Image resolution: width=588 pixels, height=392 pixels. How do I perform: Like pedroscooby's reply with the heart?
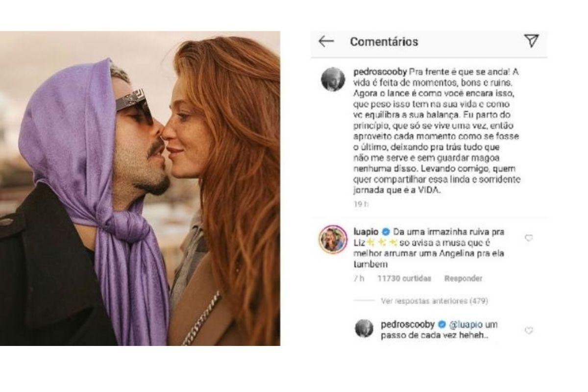pyautogui.click(x=528, y=331)
